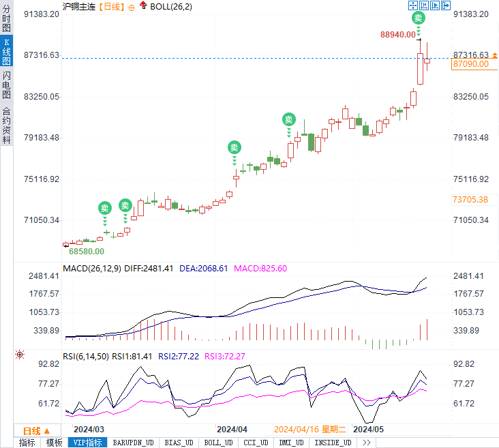Select the BARUPDN_UD indicator tab

point(134,443)
